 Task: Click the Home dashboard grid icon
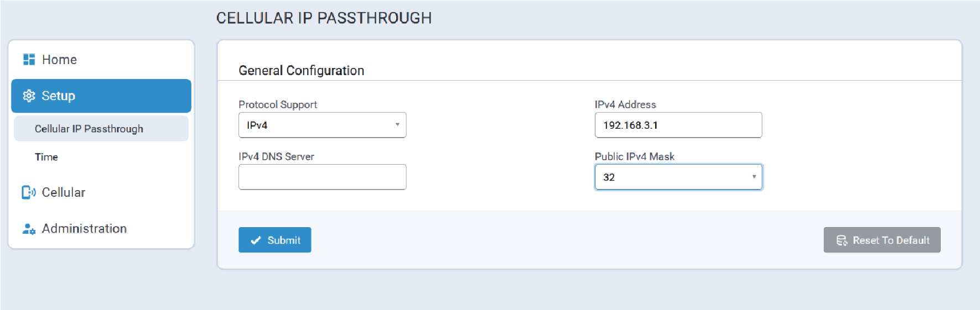click(29, 60)
